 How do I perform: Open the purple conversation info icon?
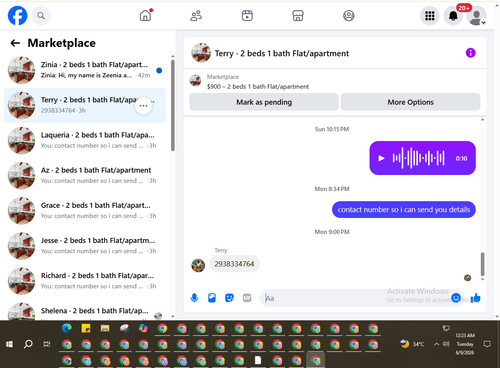pyautogui.click(x=470, y=53)
